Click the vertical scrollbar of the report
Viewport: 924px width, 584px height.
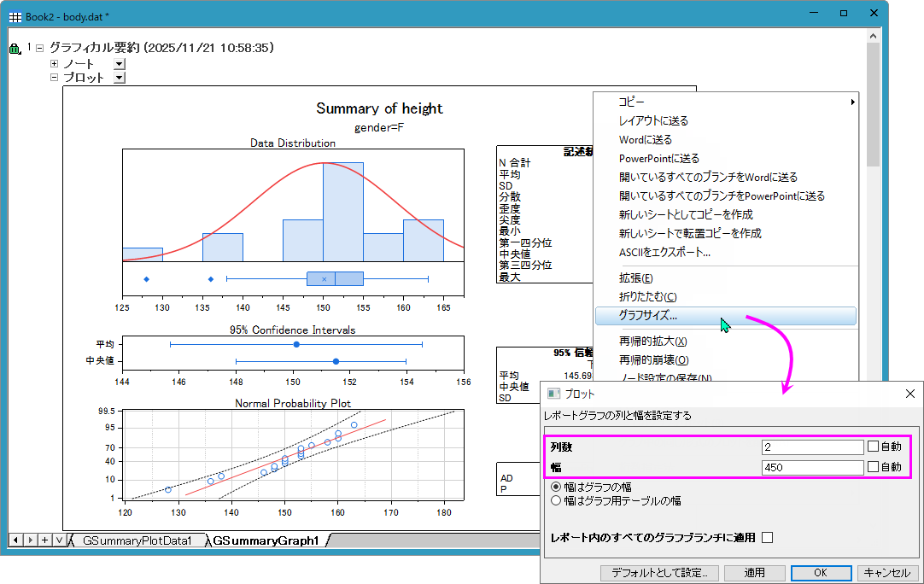(x=873, y=256)
